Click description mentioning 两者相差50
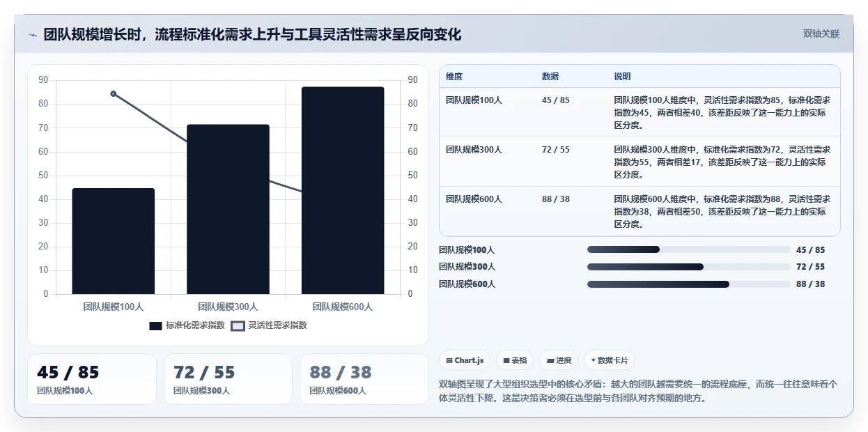The image size is (868, 432). point(722,212)
